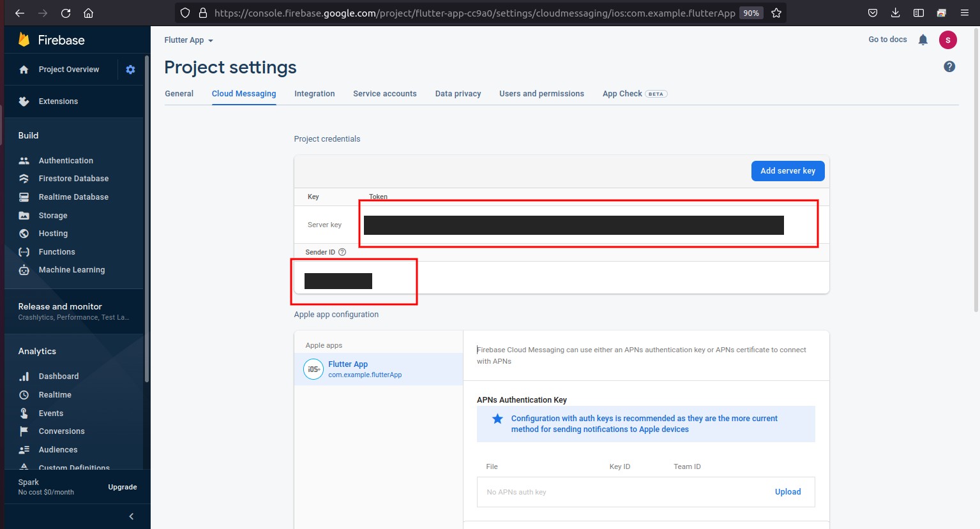Viewport: 980px width, 529px height.
Task: Open the App Check tab
Action: coord(635,94)
